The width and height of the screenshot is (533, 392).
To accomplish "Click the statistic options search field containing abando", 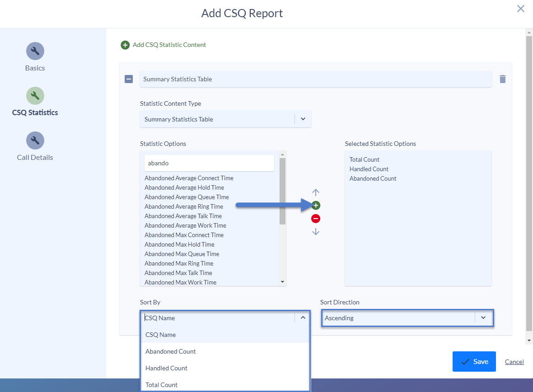I will [x=209, y=163].
